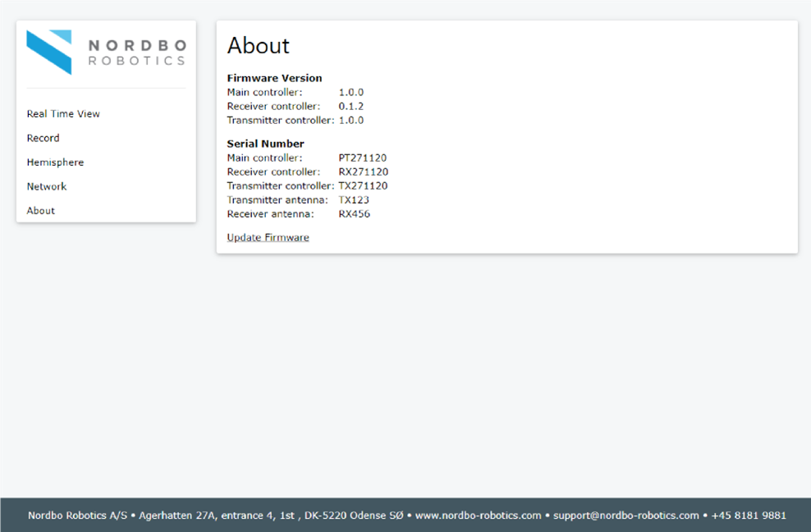Click the large About page heading
811x532 pixels.
click(x=258, y=45)
